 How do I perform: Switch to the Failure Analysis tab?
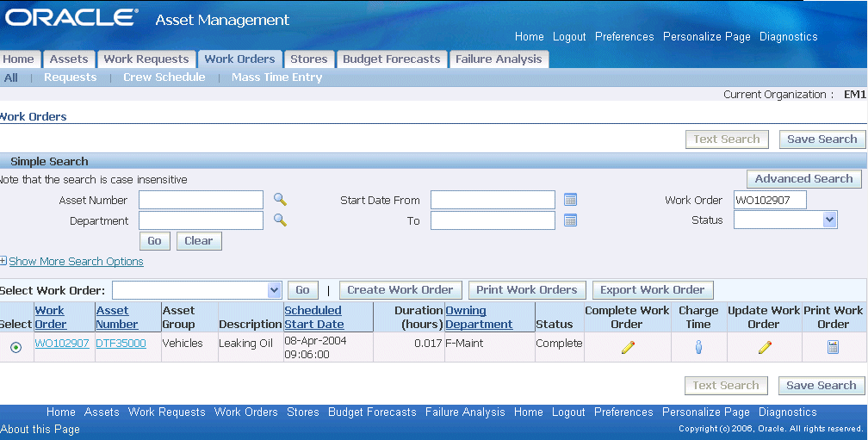pyautogui.click(x=499, y=59)
